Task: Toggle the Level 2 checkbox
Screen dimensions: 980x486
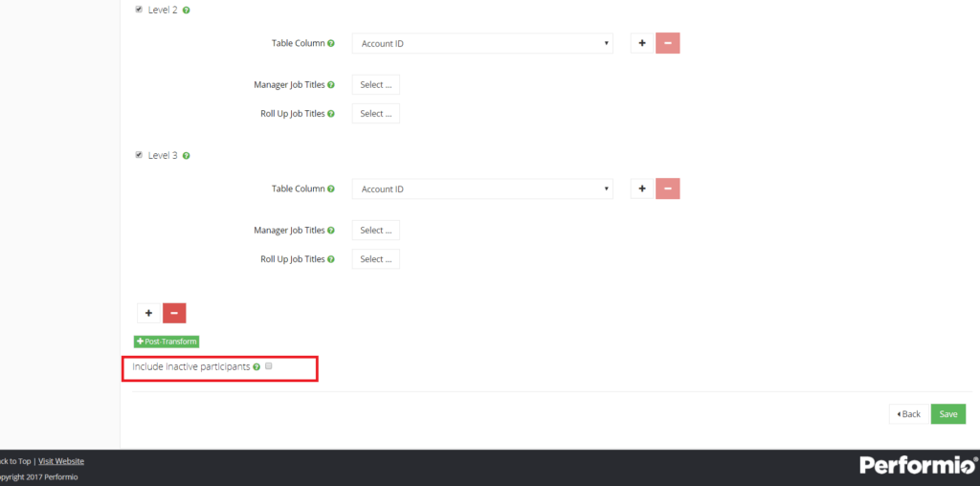Action: tap(139, 10)
